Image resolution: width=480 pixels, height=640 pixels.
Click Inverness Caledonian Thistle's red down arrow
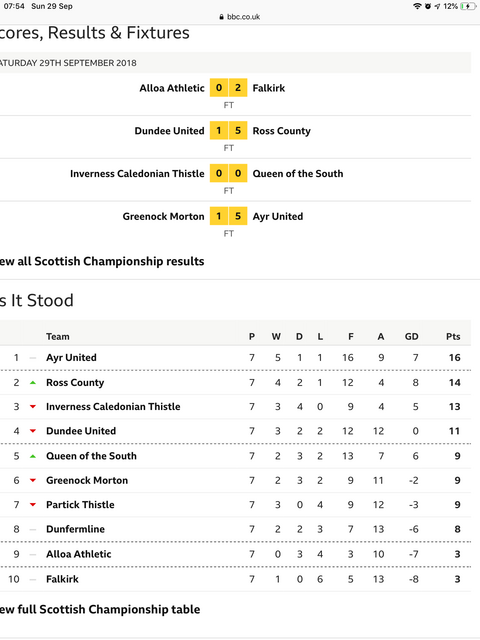click(x=33, y=407)
